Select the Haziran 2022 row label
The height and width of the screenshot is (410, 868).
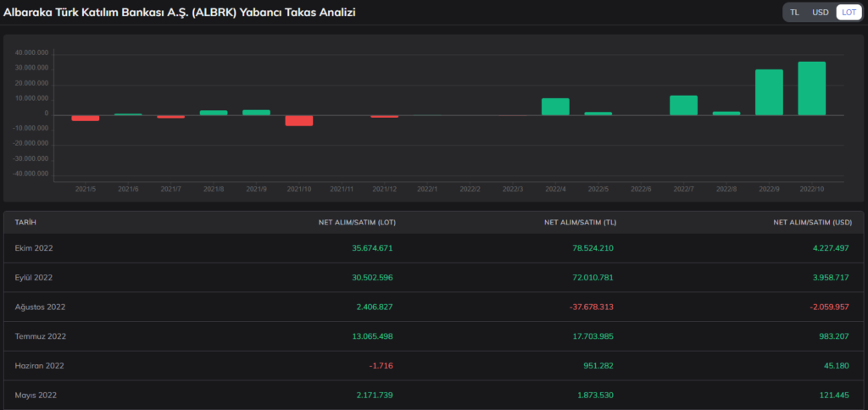pyautogui.click(x=39, y=366)
